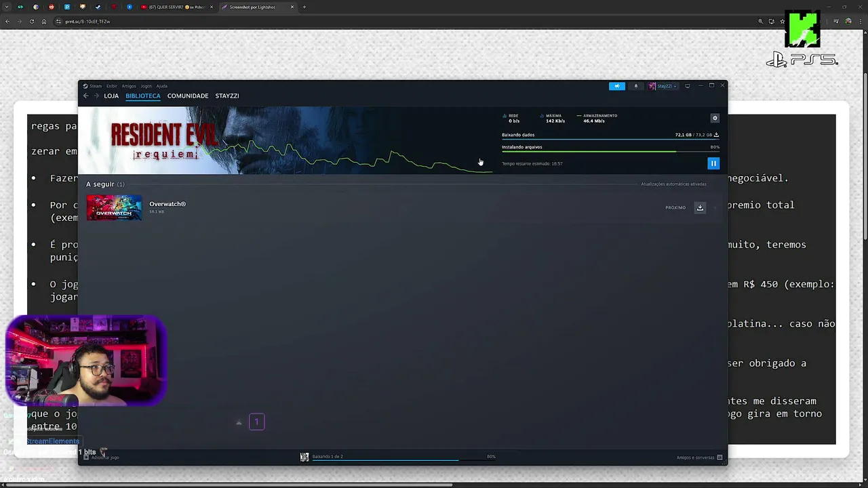This screenshot has height=488, width=868.
Task: Click the bottom 'Baixando 1 de 2' progress bar
Action: [403, 460]
